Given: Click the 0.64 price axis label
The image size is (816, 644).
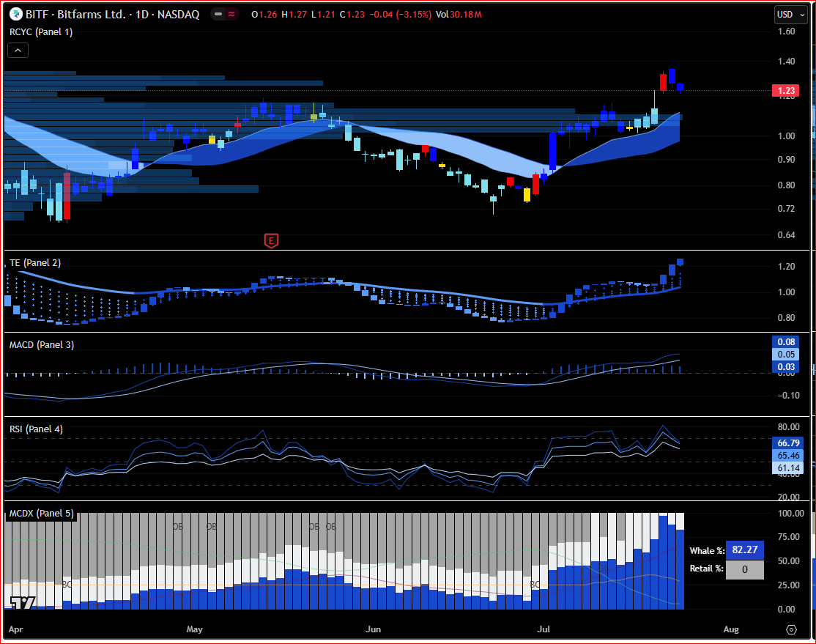Looking at the screenshot, I should 787,234.
